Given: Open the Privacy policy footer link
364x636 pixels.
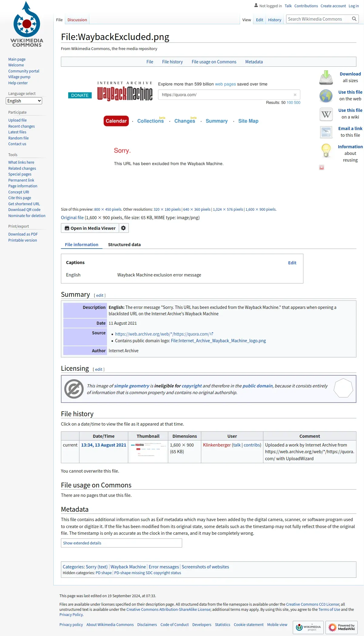Looking at the screenshot, I should 71,625.
